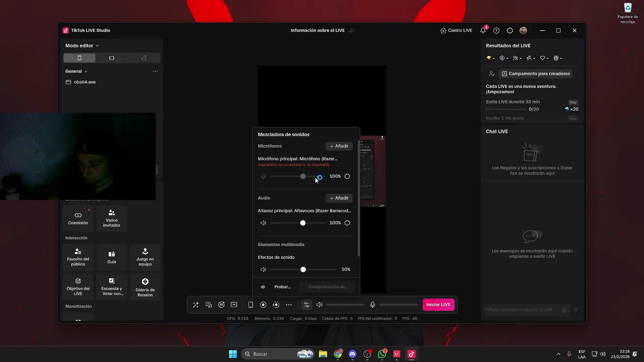Adjust the bottom toolbar microphone level bar

pyautogui.click(x=399, y=305)
